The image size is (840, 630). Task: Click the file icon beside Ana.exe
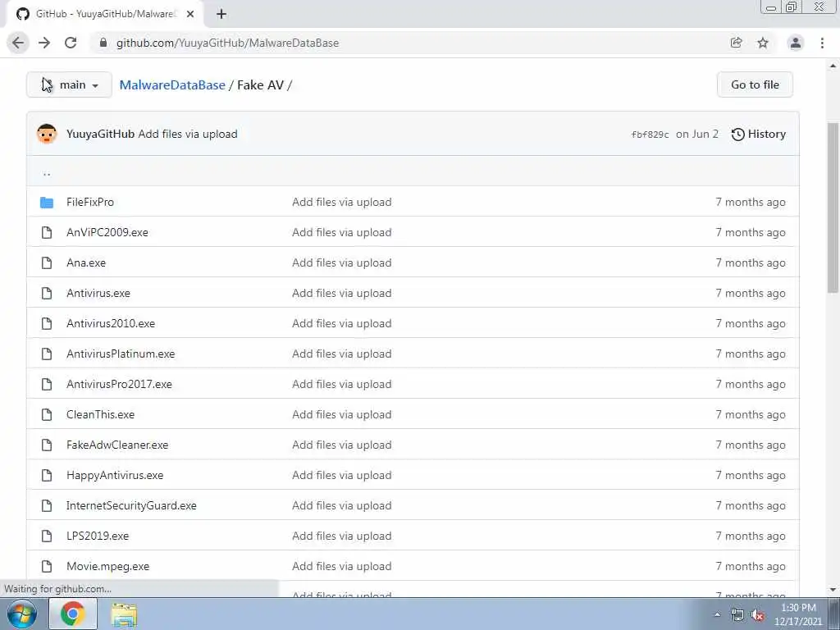[x=47, y=263]
